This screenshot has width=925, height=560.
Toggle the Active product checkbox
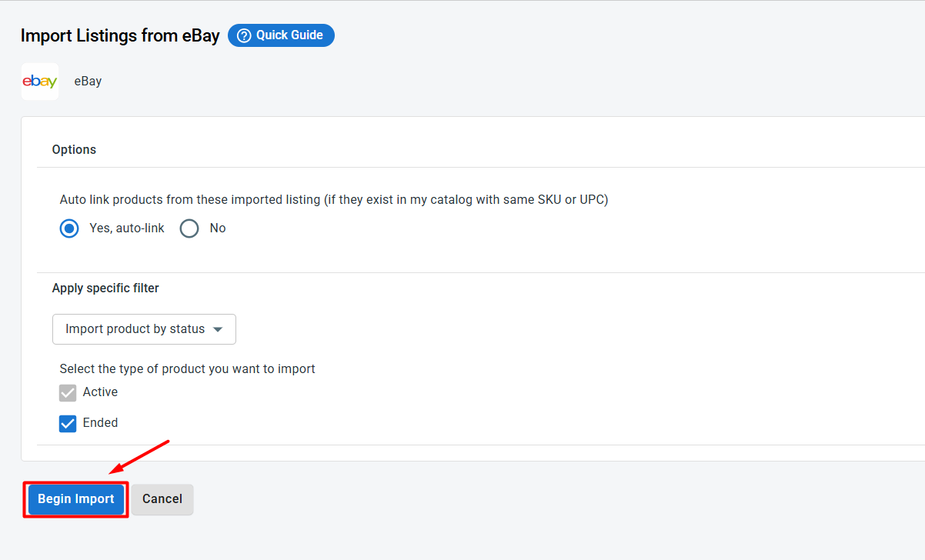click(68, 393)
